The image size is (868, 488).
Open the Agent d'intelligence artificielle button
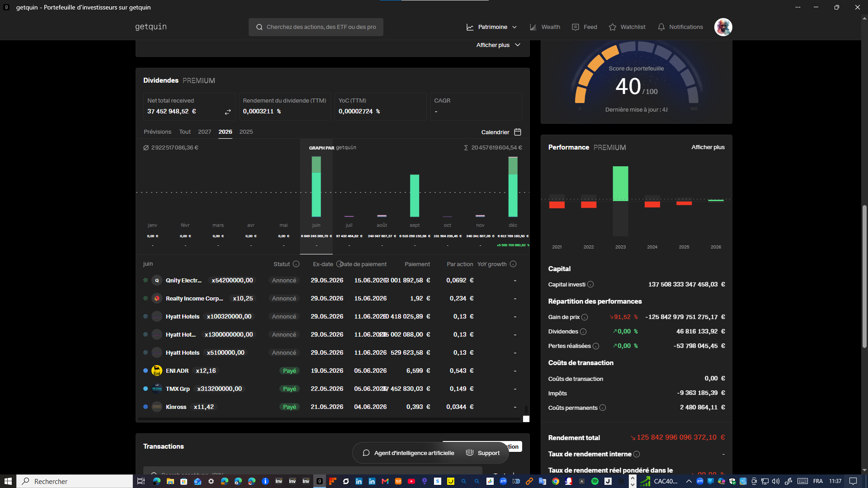[408, 453]
